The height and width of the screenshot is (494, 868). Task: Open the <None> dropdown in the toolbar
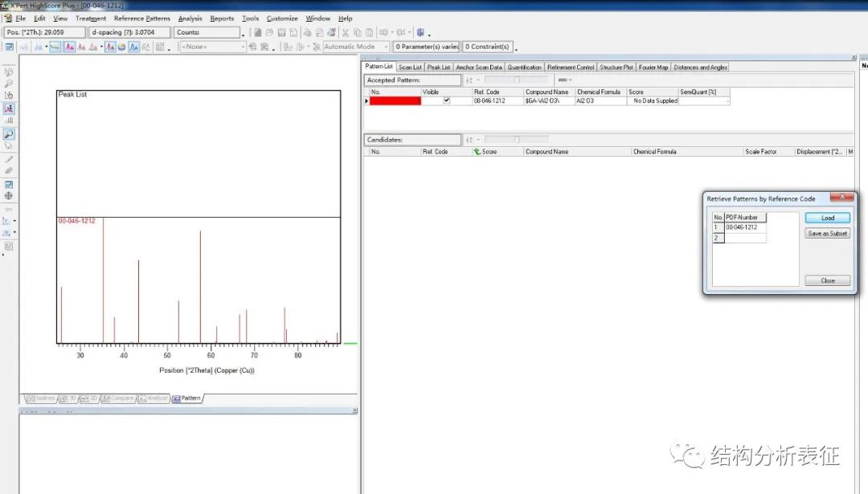click(x=212, y=47)
